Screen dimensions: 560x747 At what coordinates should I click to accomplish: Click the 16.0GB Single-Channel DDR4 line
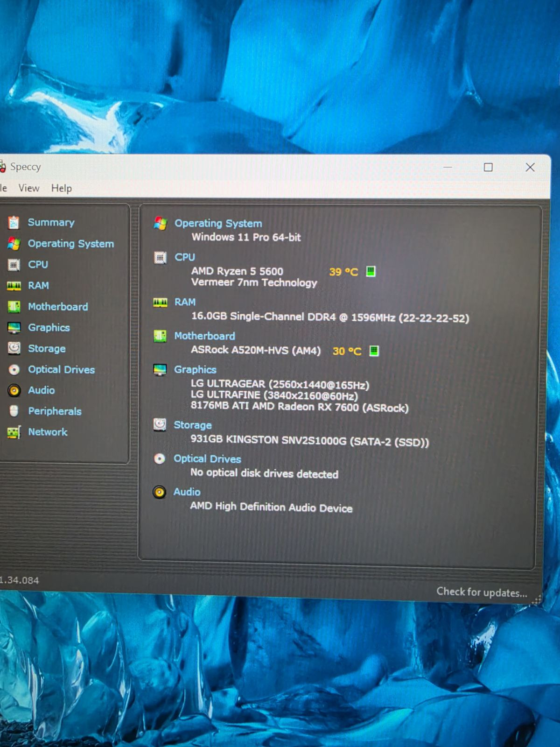330,317
